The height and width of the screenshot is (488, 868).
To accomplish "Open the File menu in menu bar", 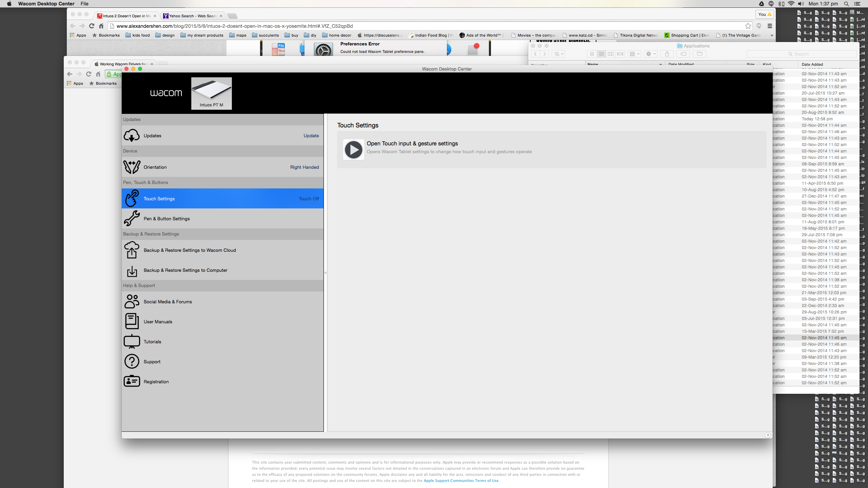I will tap(84, 4).
